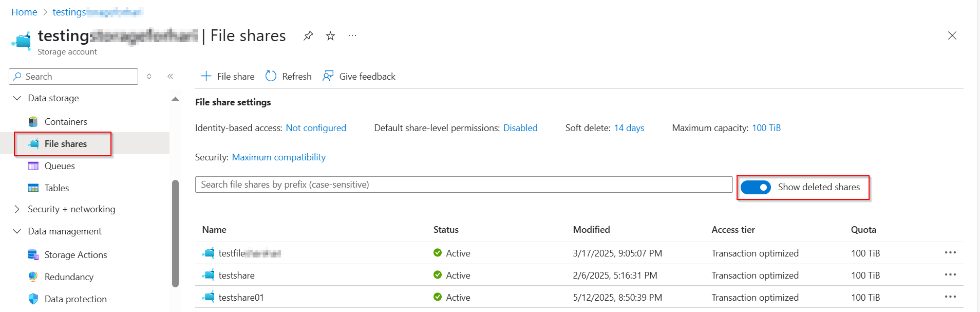The height and width of the screenshot is (312, 980).
Task: Click the file share icon for testshare
Action: click(209, 275)
